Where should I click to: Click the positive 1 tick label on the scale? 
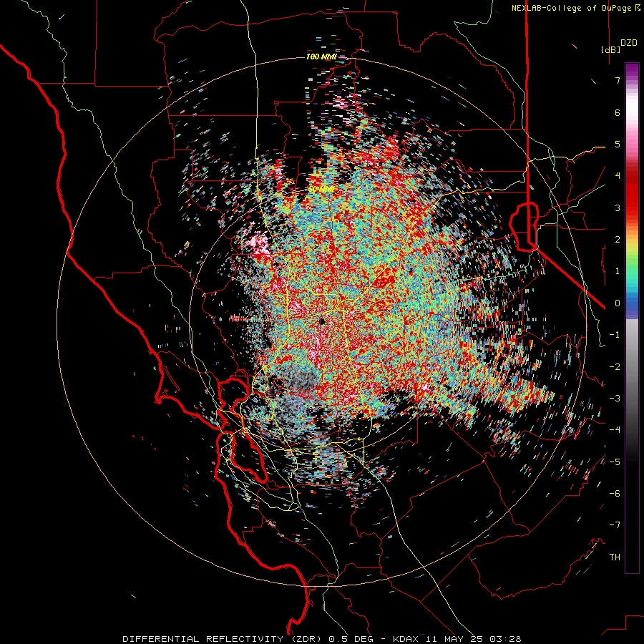pos(618,270)
